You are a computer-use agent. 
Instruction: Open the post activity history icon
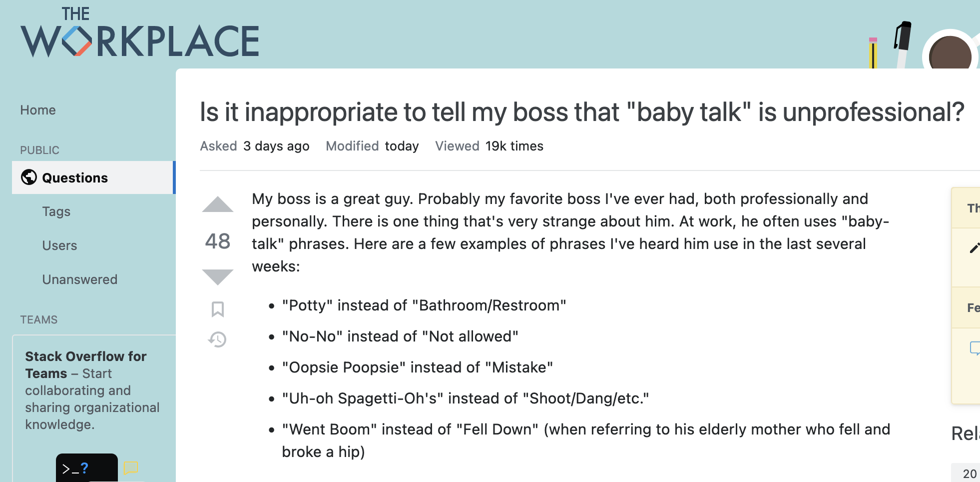click(x=217, y=339)
